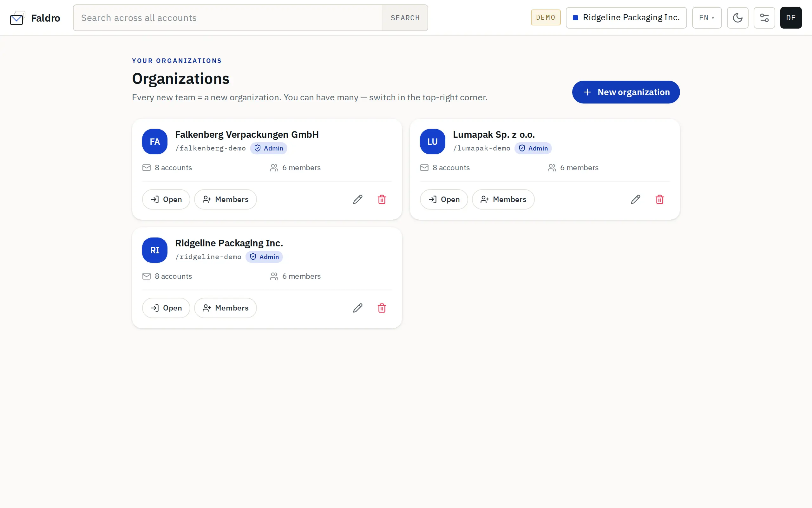
Task: Focus the Search across all accounts field
Action: pyautogui.click(x=228, y=18)
